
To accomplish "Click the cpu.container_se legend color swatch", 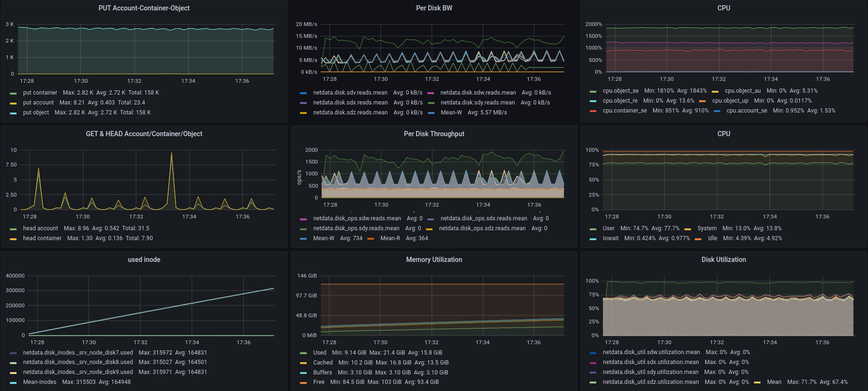I will coord(593,111).
